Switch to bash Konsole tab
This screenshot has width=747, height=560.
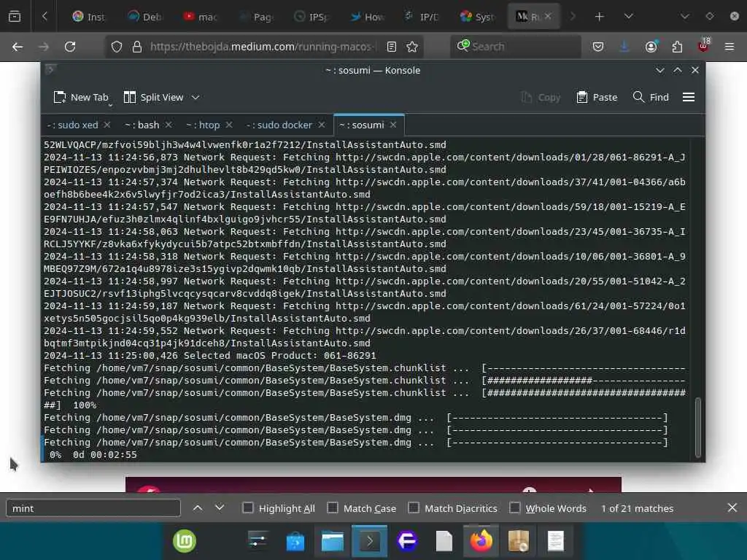tap(142, 125)
